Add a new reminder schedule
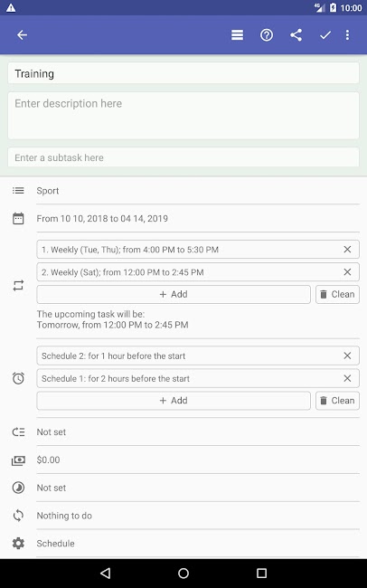Screen dimensions: 367x588 pyautogui.click(x=174, y=401)
